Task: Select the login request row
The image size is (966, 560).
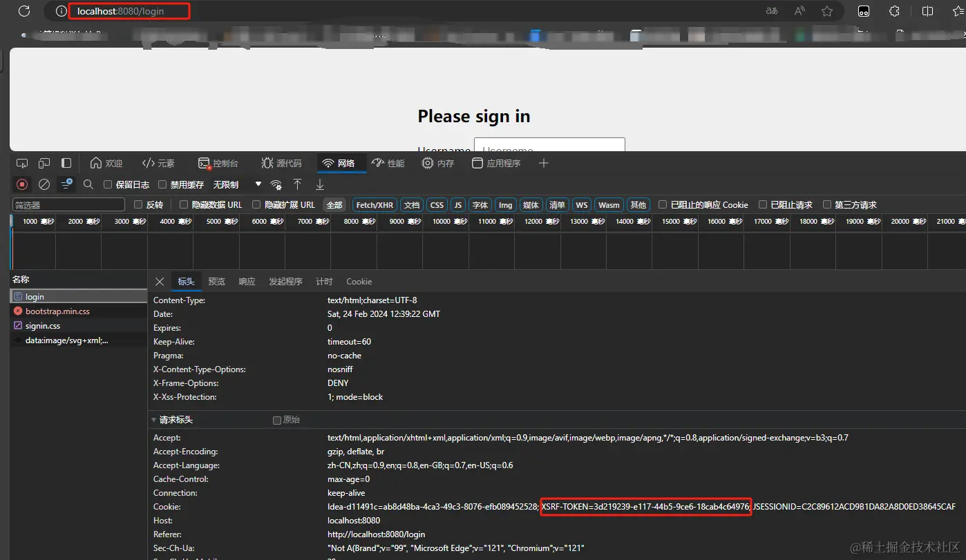Action: pos(79,297)
